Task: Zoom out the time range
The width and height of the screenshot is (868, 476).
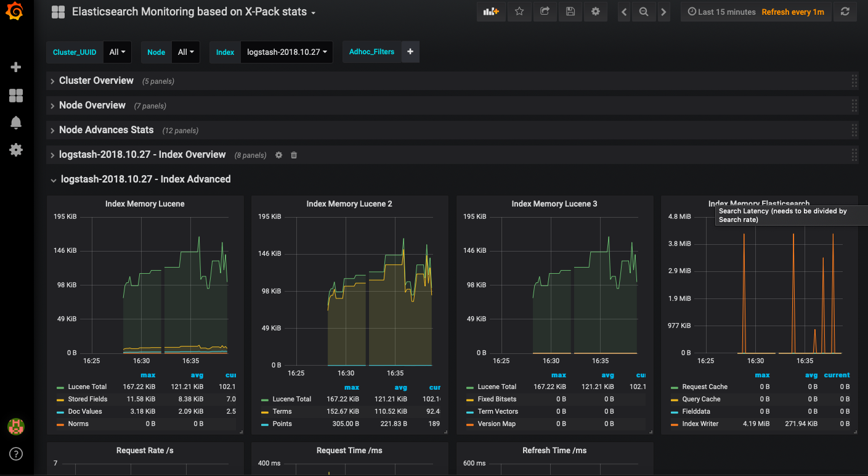Action: coord(644,12)
